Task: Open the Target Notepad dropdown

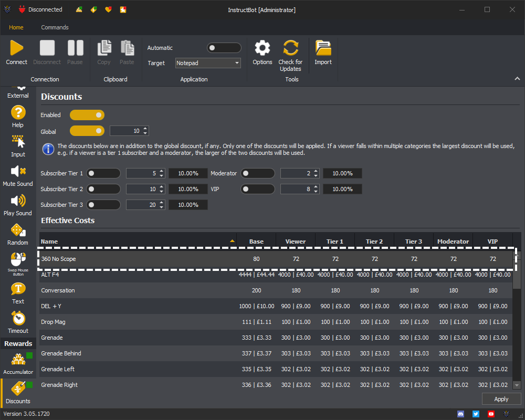Action: tap(208, 63)
